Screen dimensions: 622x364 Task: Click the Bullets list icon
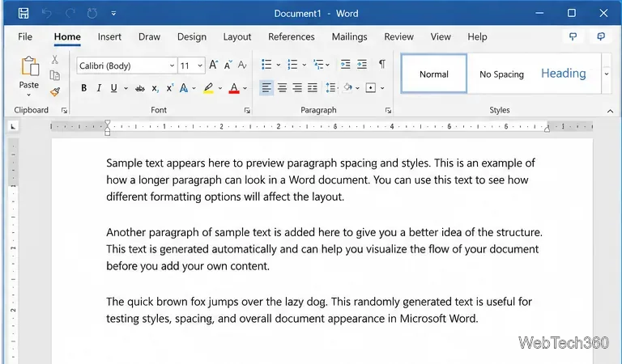click(266, 64)
